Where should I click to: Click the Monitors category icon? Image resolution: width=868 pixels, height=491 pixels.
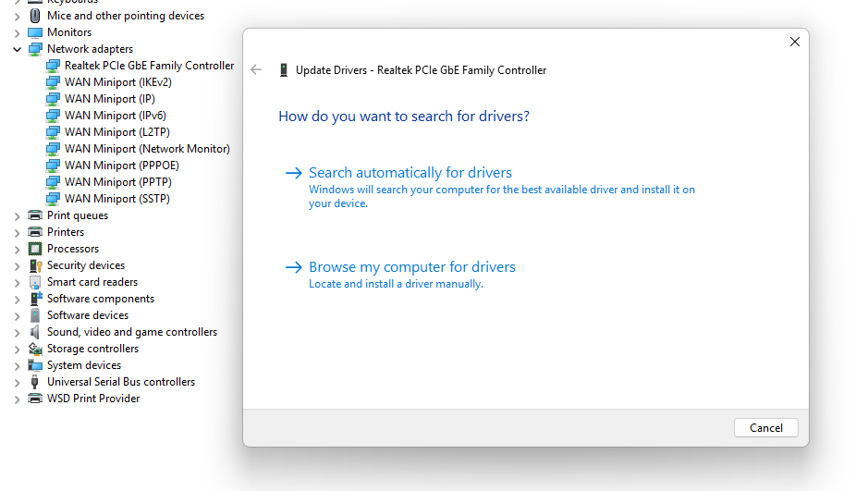(x=35, y=32)
